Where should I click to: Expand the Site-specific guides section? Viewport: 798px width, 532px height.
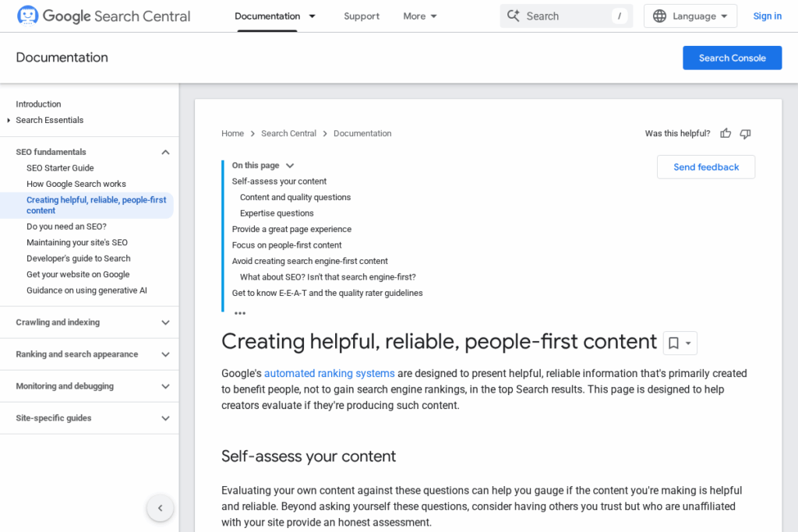(x=165, y=418)
